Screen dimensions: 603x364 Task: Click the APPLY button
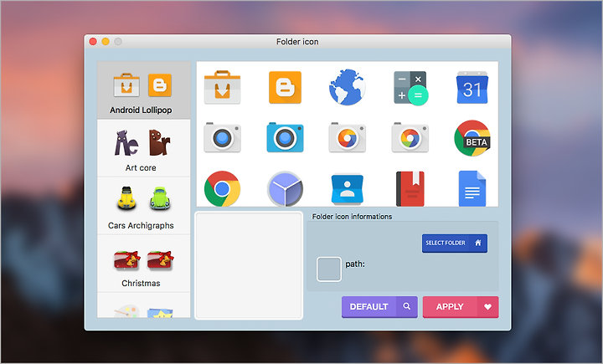pyautogui.click(x=461, y=307)
